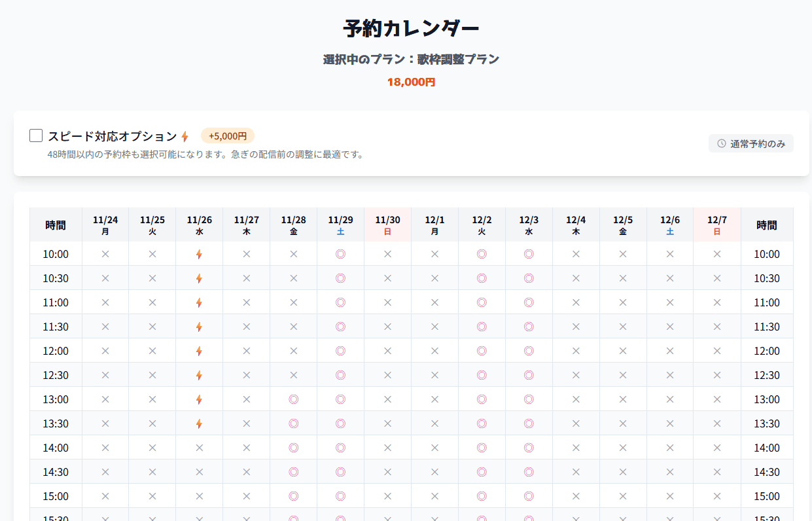Screen dimensions: 812x521
Task: Choose available slot 11/29 at 15:00
Action: tap(340, 496)
